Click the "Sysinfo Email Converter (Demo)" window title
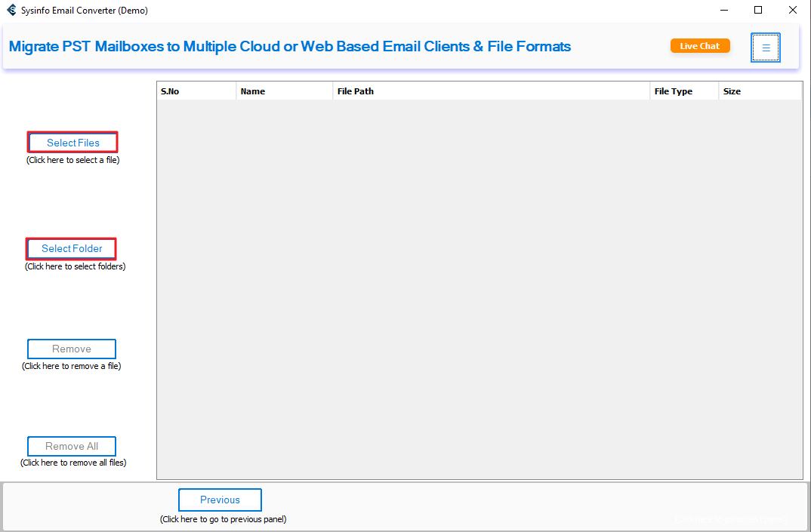 85,11
